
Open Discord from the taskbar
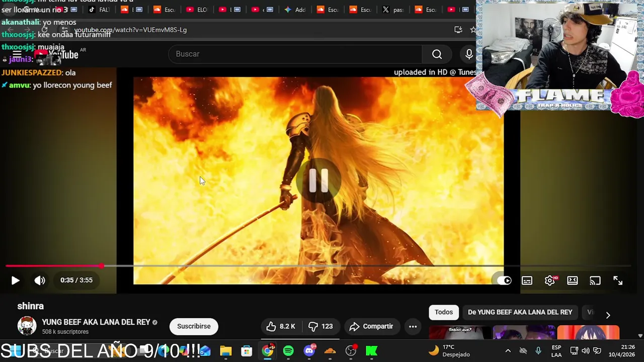click(x=309, y=351)
